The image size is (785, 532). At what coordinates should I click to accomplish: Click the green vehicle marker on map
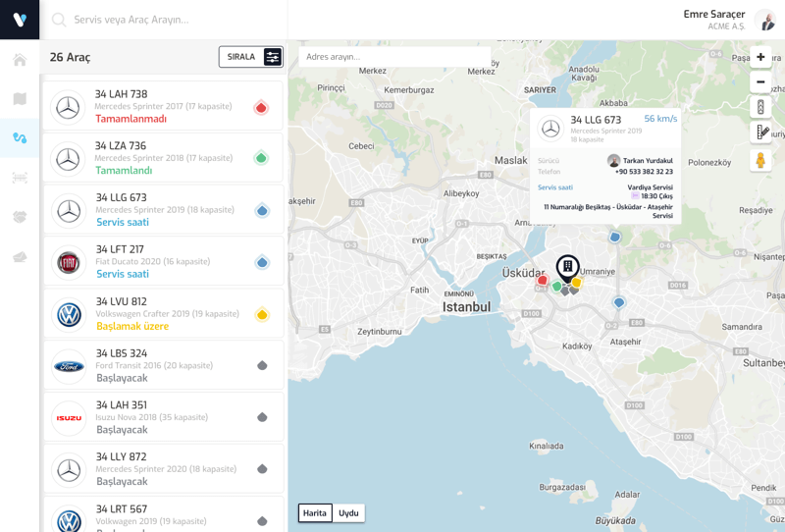556,287
